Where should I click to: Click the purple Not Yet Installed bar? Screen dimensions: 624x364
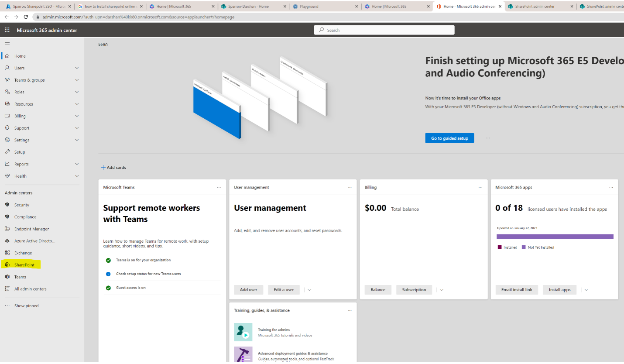point(555,237)
